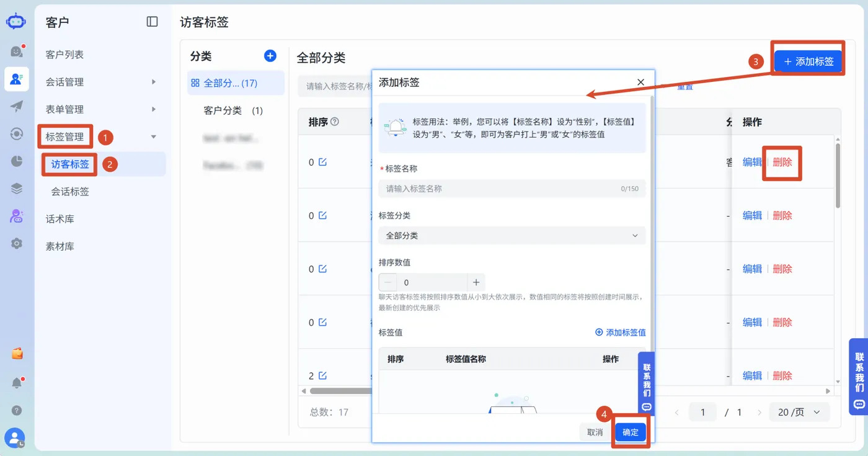
Task: Click the purple AI robot icon
Action: (x=17, y=216)
